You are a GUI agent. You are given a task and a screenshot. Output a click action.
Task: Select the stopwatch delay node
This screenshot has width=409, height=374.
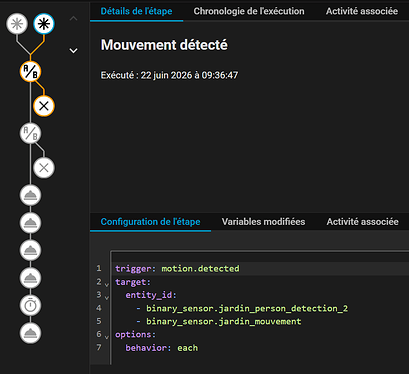click(x=30, y=305)
